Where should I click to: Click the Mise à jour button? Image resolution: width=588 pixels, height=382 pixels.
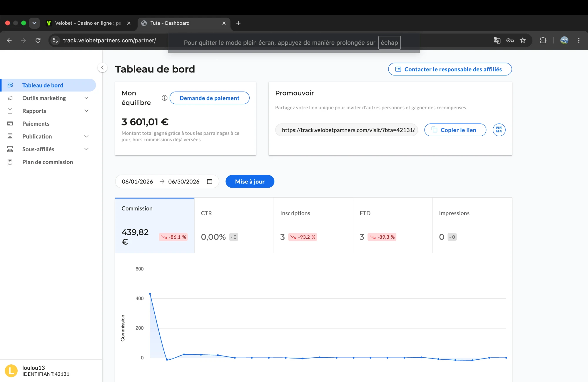coord(250,181)
